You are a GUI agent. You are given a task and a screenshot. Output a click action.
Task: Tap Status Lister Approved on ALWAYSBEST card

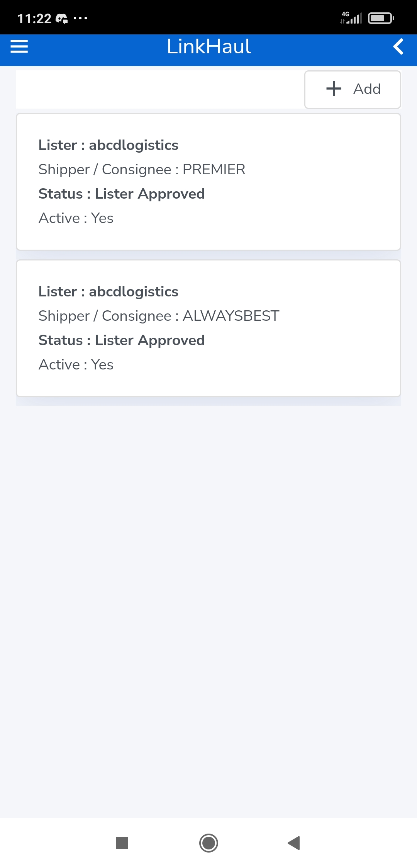122,340
